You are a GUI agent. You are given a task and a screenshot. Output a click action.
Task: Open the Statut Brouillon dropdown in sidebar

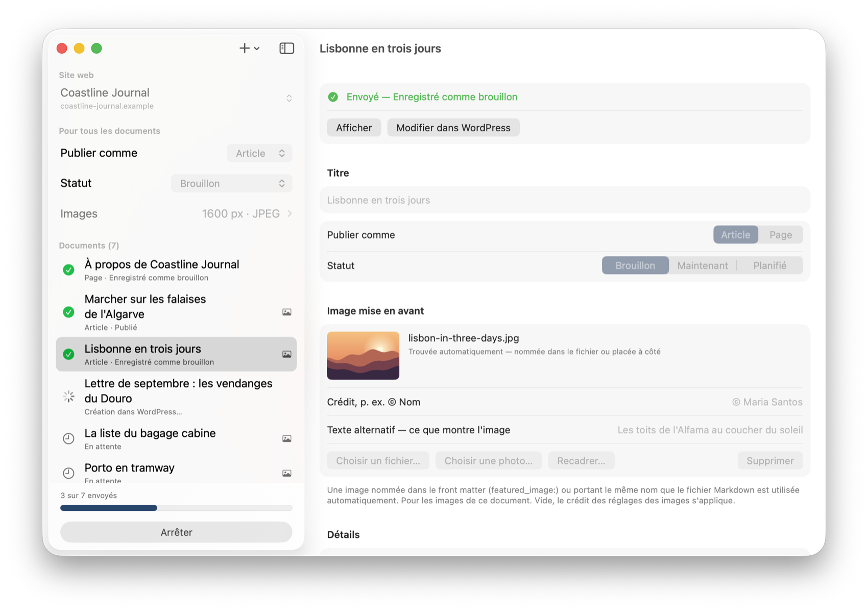click(x=231, y=183)
